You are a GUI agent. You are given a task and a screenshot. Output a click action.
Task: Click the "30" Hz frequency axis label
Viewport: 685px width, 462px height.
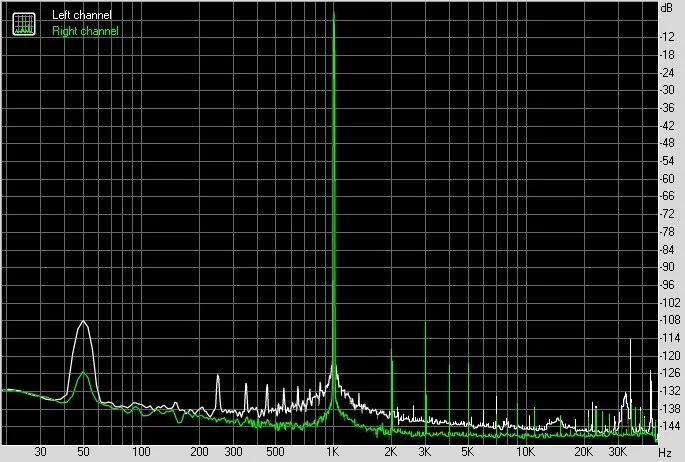[x=40, y=452]
